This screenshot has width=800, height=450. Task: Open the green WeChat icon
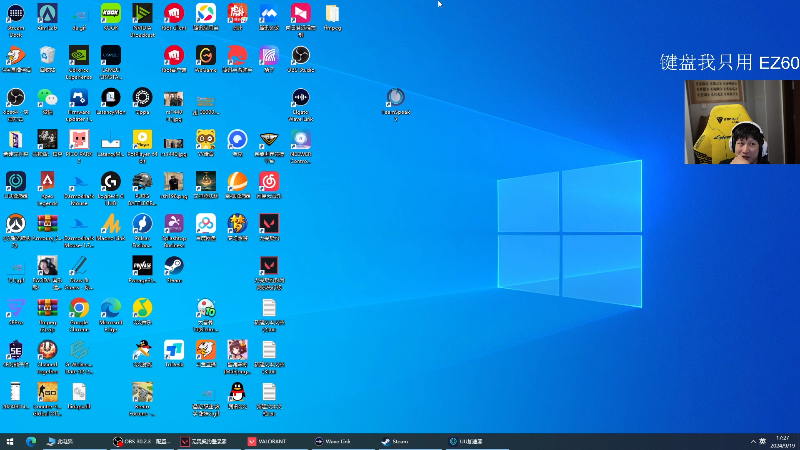47,102
